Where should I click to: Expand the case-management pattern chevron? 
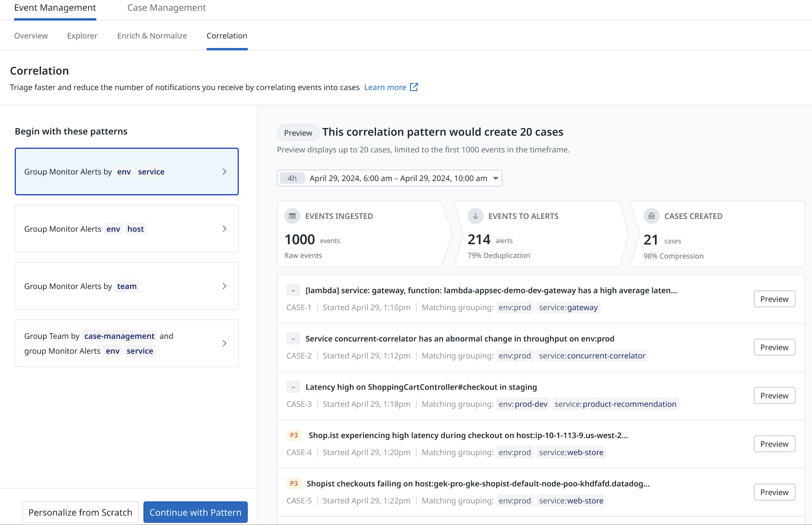pyautogui.click(x=224, y=343)
